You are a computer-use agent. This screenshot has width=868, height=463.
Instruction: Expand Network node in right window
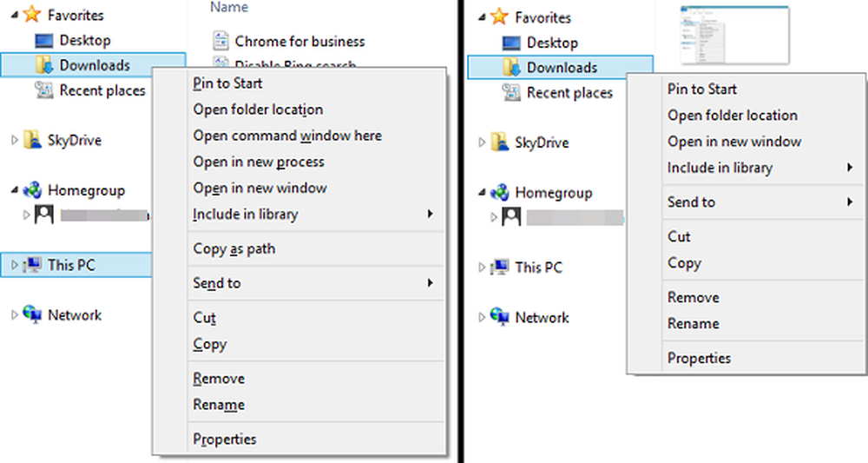pos(482,317)
